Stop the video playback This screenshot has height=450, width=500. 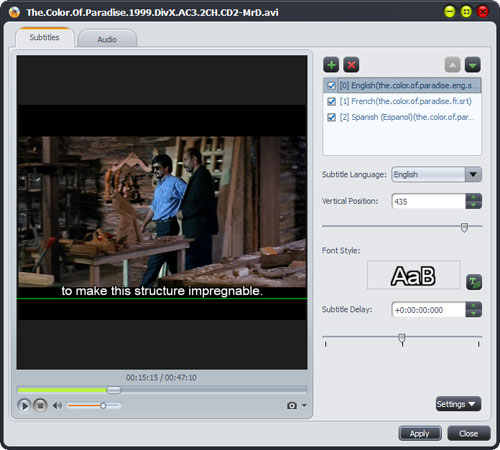40,405
